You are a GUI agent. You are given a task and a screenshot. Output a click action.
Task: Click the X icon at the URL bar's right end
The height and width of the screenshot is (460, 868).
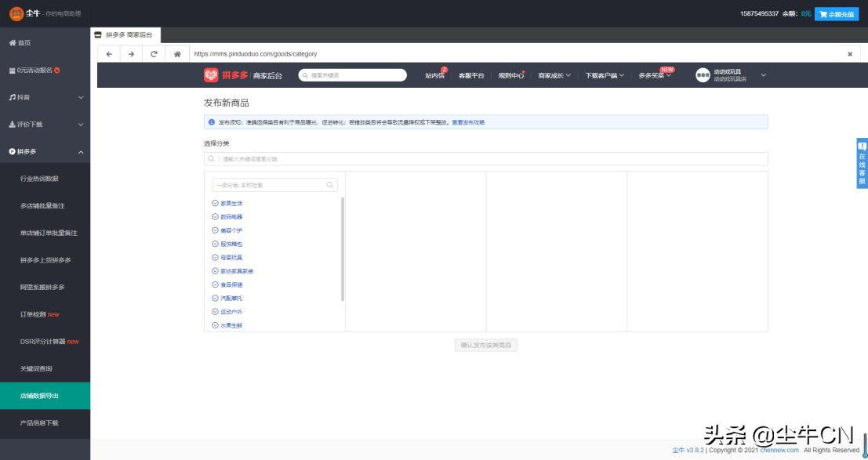[850, 54]
